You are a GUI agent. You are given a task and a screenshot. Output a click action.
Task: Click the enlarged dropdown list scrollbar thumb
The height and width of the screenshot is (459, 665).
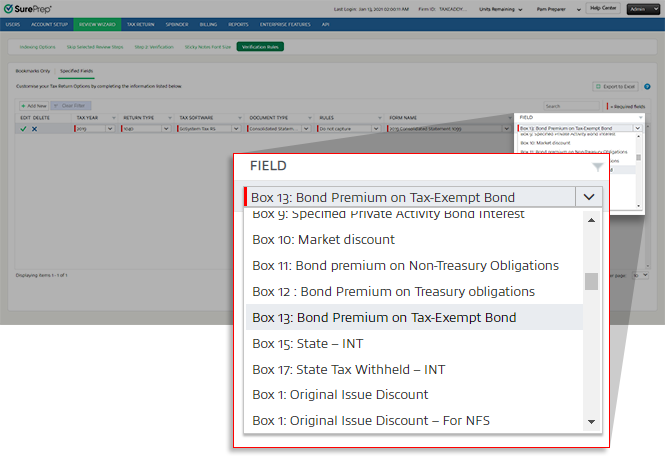(591, 282)
